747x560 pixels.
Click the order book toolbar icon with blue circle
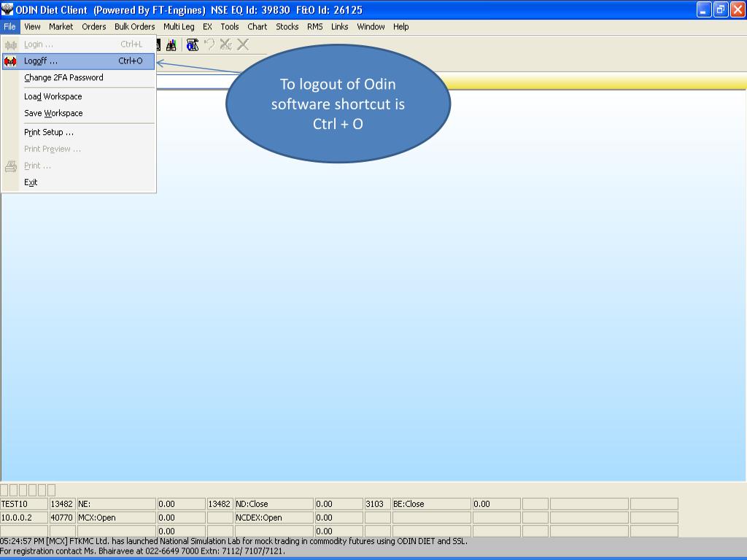click(x=193, y=44)
